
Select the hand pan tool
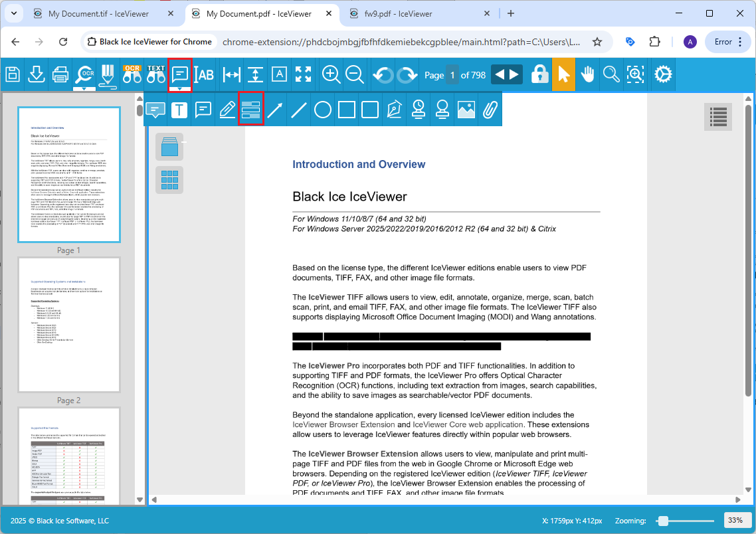tap(587, 74)
